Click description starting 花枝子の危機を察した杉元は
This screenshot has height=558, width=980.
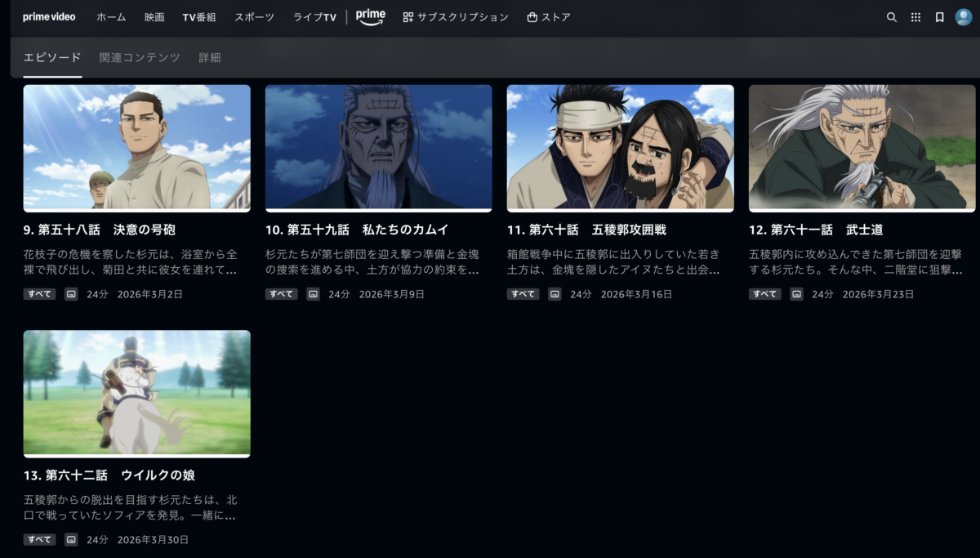pos(131,261)
